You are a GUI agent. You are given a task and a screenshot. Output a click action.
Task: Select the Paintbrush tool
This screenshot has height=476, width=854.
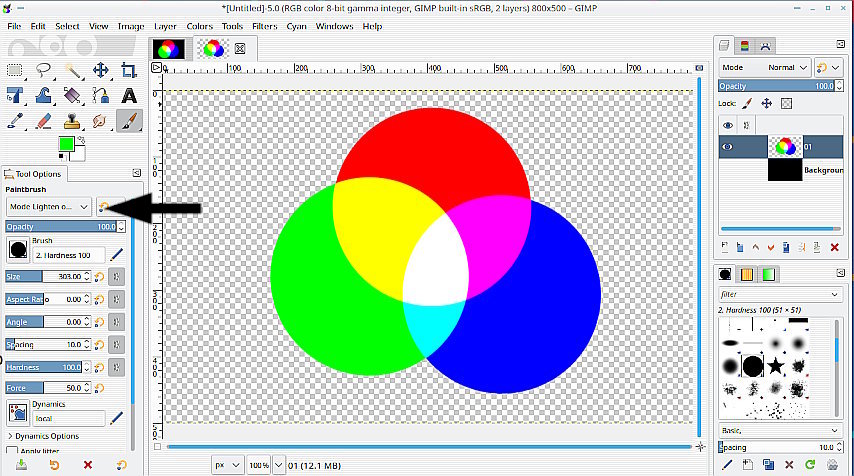(x=129, y=121)
